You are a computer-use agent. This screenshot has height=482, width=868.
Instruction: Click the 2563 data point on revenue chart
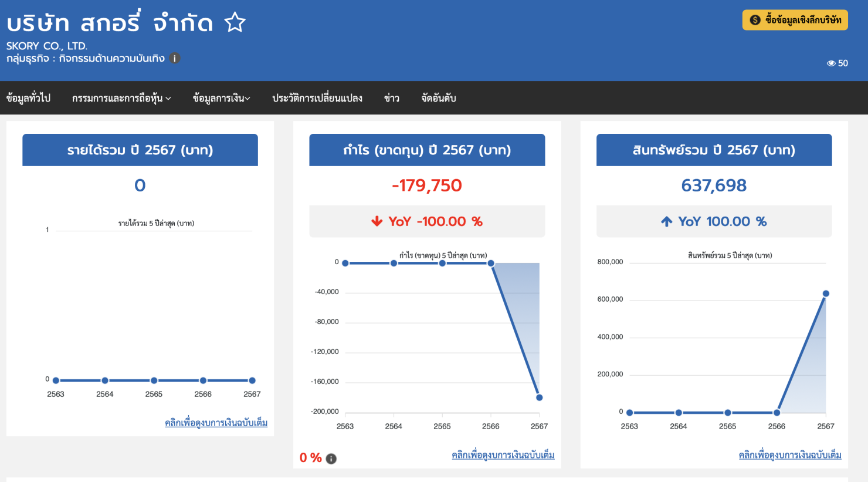[56, 380]
